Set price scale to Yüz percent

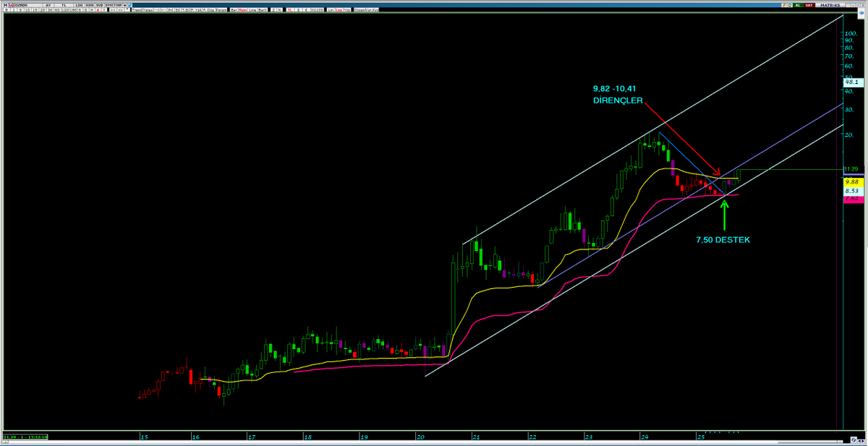(346, 9)
